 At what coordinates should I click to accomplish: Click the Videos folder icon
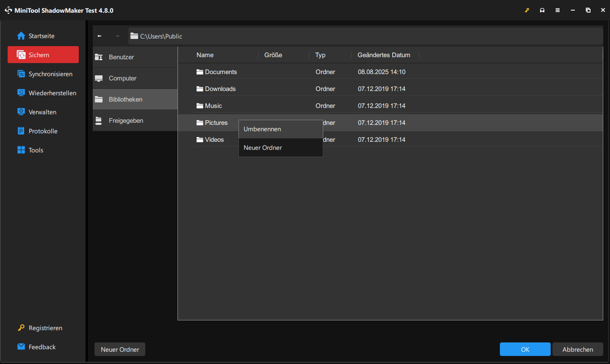tap(200, 140)
